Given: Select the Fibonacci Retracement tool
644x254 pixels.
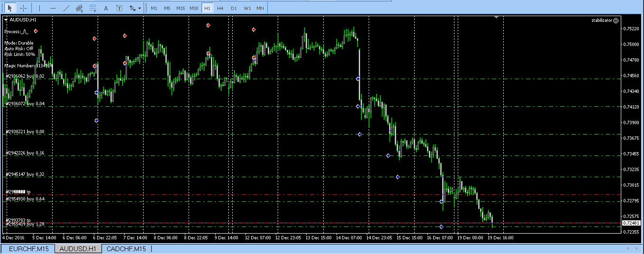Looking at the screenshot, I should click(92, 8).
